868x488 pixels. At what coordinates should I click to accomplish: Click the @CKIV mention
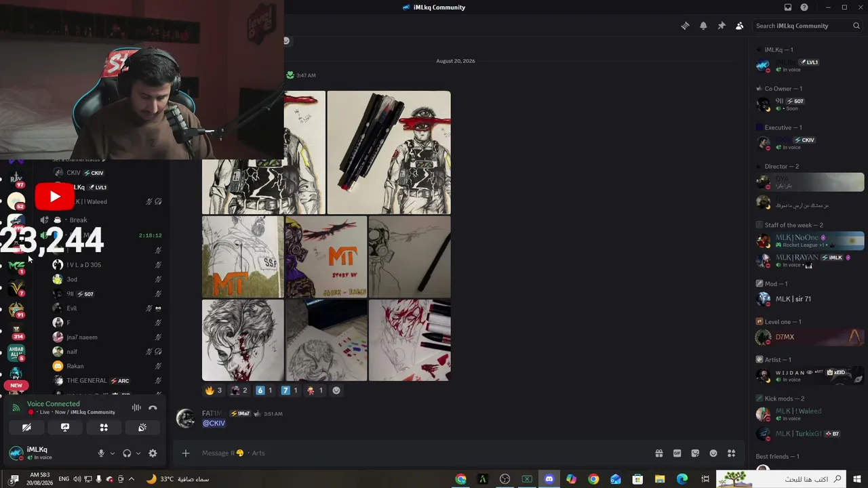(x=214, y=424)
